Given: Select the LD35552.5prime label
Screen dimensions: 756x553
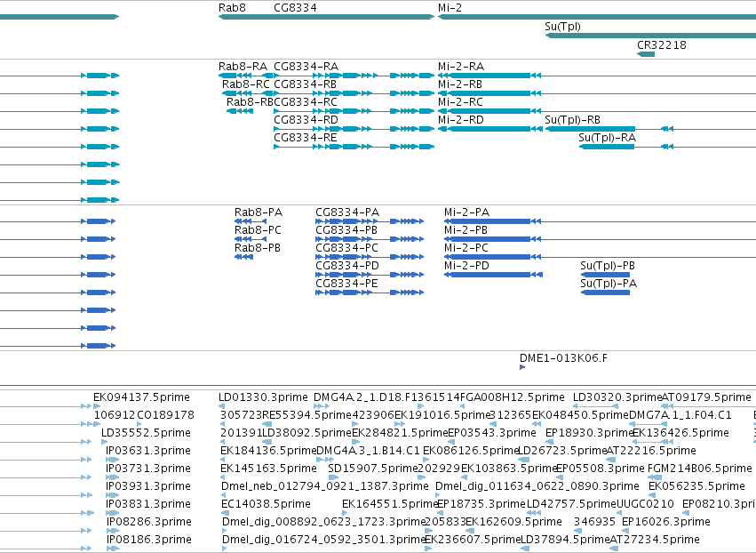Looking at the screenshot, I should (146, 433).
